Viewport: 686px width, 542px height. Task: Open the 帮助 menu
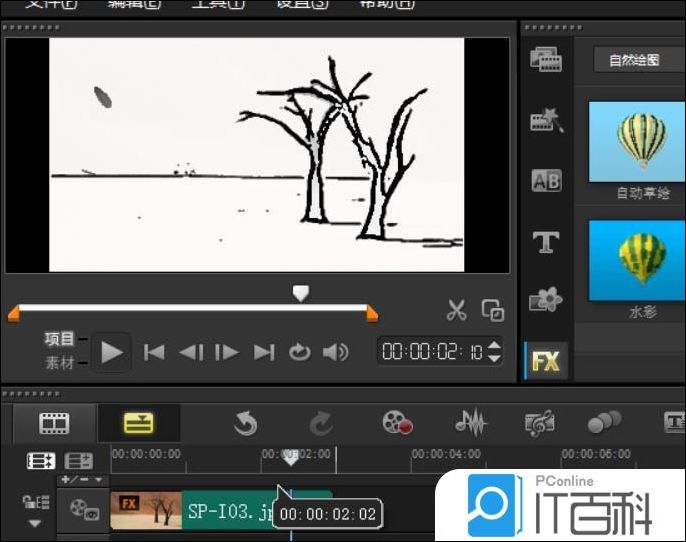[387, 3]
